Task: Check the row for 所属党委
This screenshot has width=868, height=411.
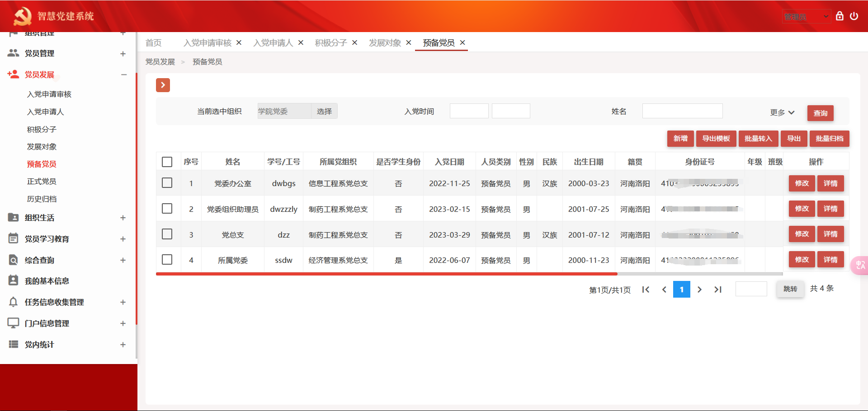Action: coord(167,259)
